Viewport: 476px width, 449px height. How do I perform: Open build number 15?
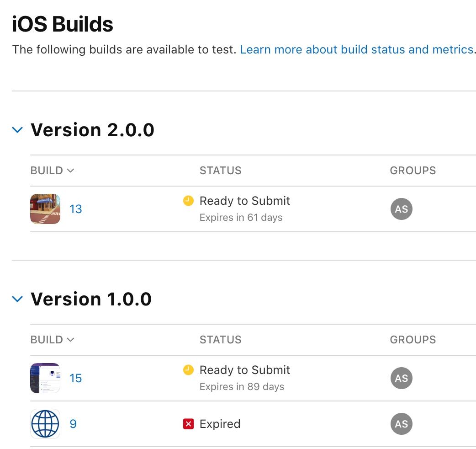coord(75,378)
